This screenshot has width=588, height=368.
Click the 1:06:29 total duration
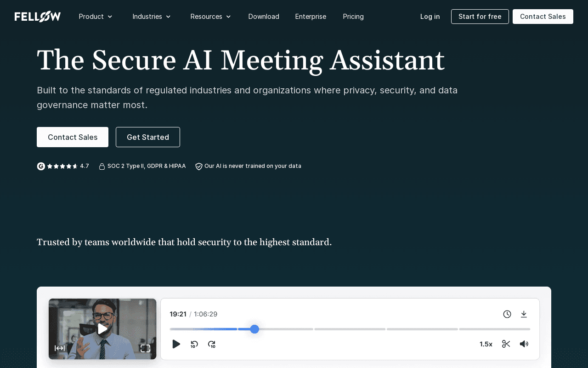pyautogui.click(x=205, y=314)
